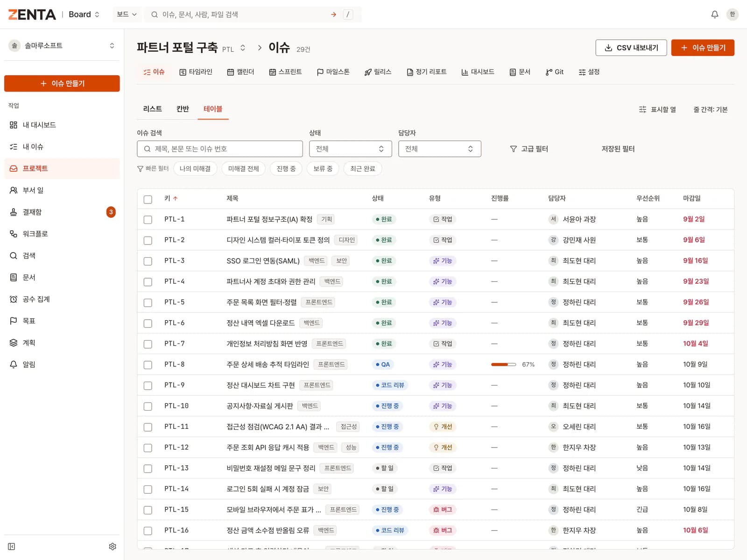Open the 마일스톤 project view
Viewport: 747px width, 560px height.
coord(333,72)
